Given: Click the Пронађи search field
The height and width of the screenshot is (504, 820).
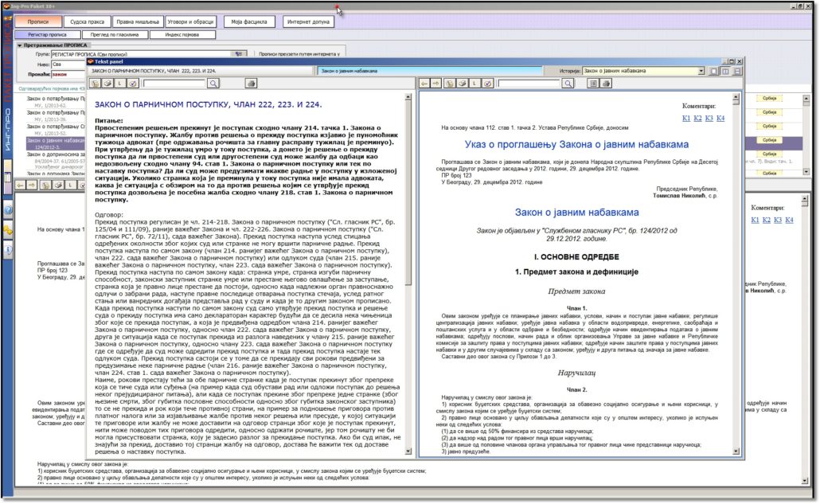Looking at the screenshot, I should coord(68,74).
